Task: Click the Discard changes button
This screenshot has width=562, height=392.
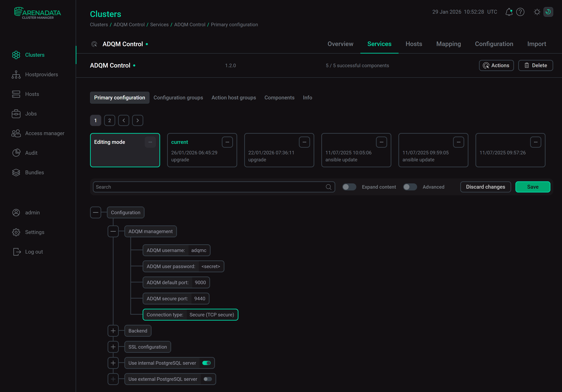Action: point(485,187)
